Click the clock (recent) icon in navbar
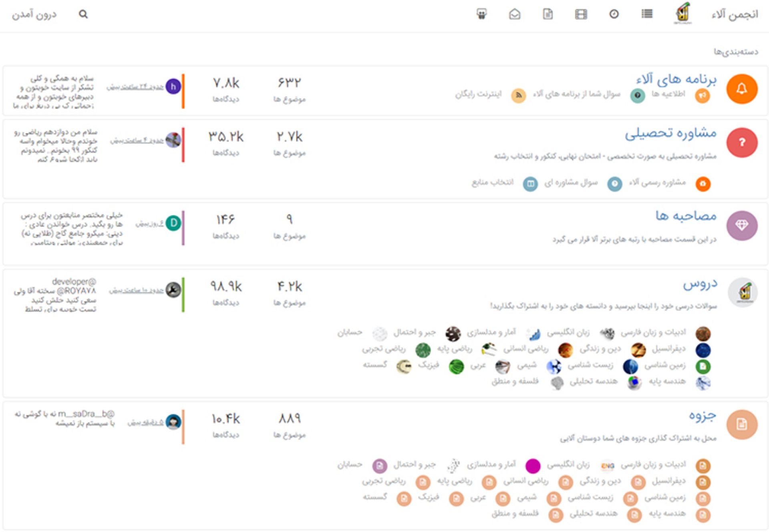The width and height of the screenshot is (769, 532). [614, 14]
